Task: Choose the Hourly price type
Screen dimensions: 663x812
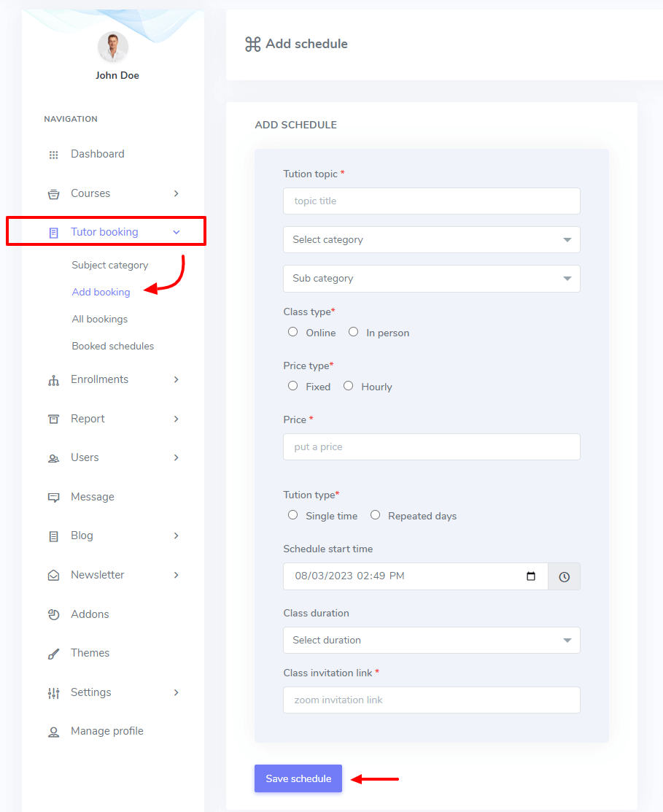Action: tap(349, 386)
